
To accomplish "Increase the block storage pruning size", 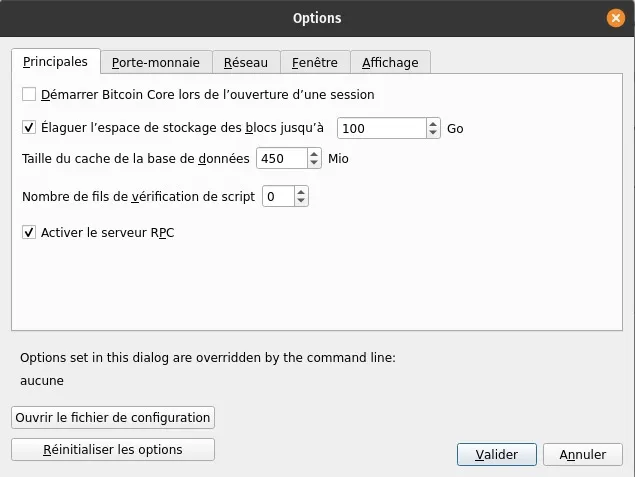I will [433, 124].
